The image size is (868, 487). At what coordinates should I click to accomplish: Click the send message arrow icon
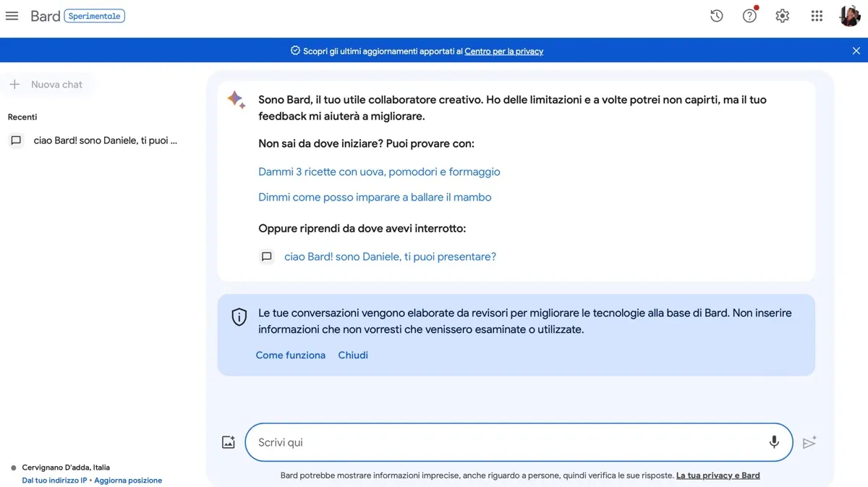click(x=809, y=442)
